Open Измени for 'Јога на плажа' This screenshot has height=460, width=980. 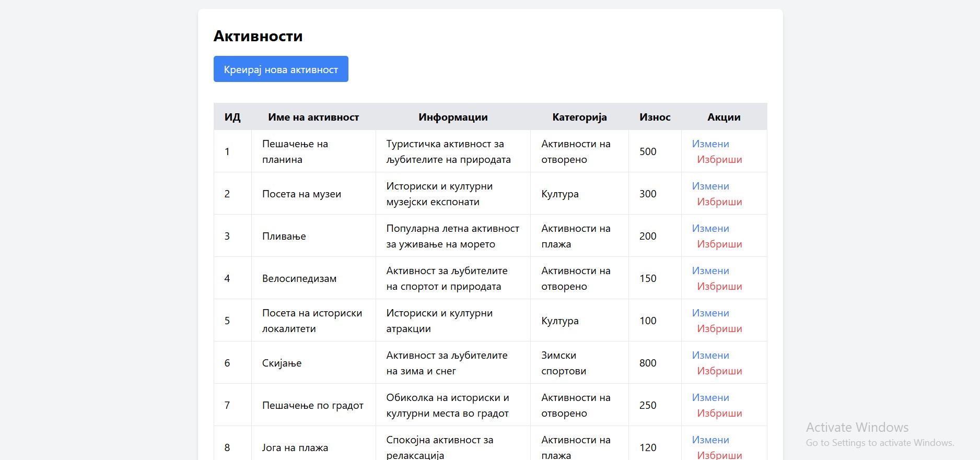click(x=710, y=440)
